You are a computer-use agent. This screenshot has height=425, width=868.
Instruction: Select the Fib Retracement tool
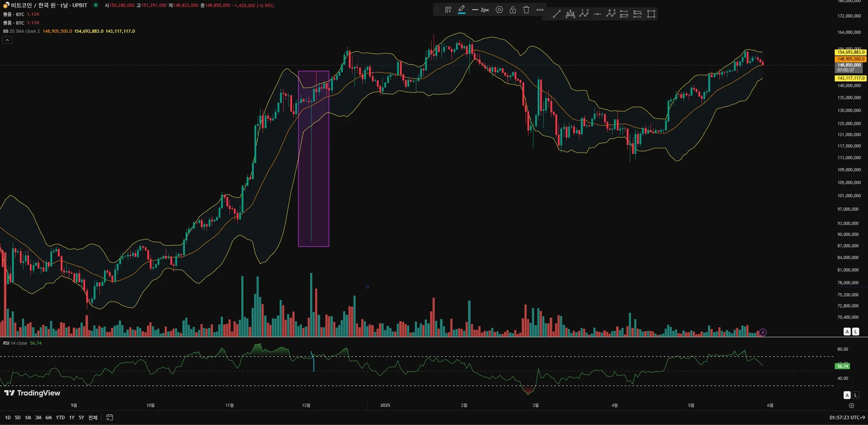(624, 14)
